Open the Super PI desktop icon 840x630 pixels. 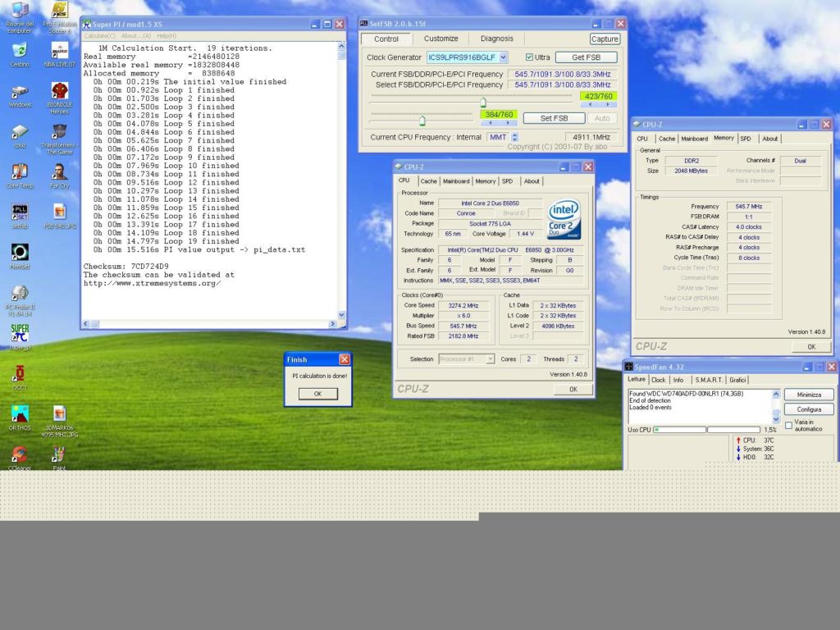pyautogui.click(x=20, y=336)
